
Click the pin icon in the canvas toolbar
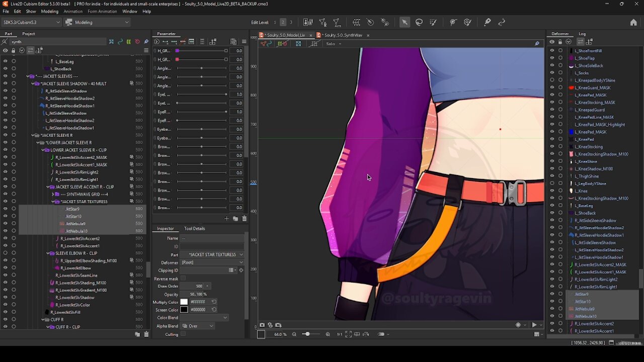click(537, 44)
